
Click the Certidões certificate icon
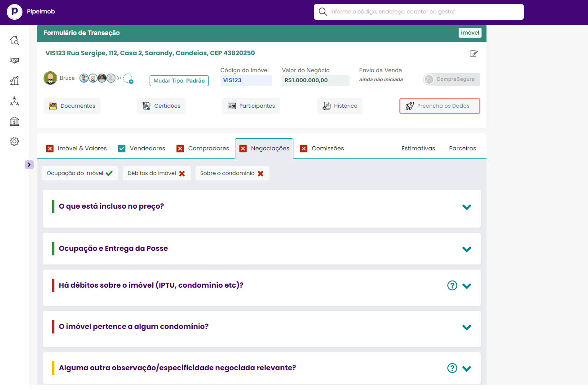(x=146, y=106)
